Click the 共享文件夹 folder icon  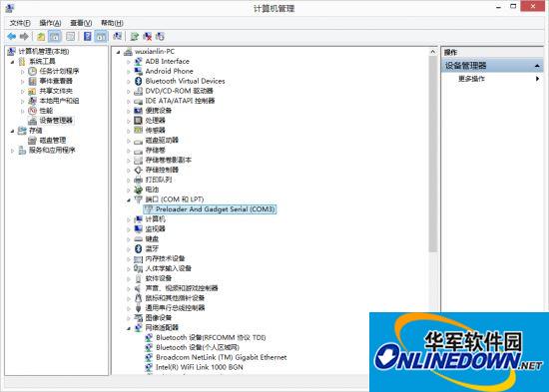click(32, 91)
